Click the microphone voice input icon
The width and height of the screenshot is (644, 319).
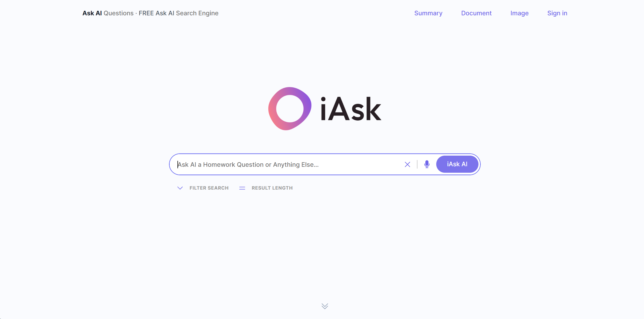[x=427, y=164]
